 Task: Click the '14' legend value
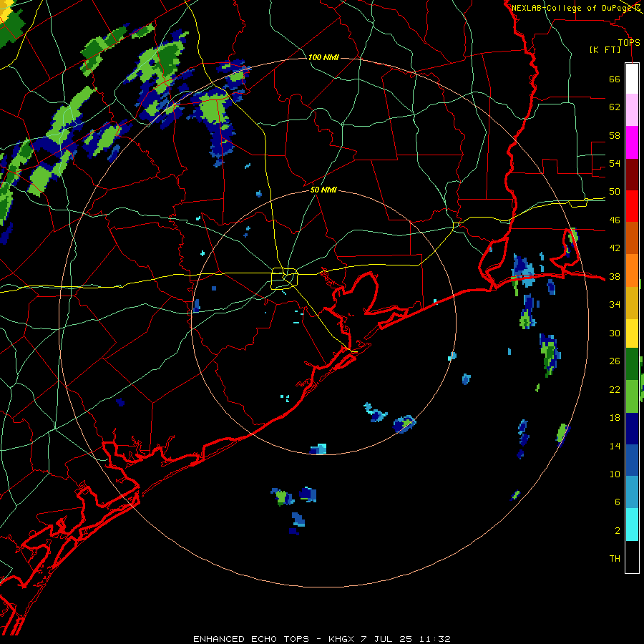pos(615,446)
